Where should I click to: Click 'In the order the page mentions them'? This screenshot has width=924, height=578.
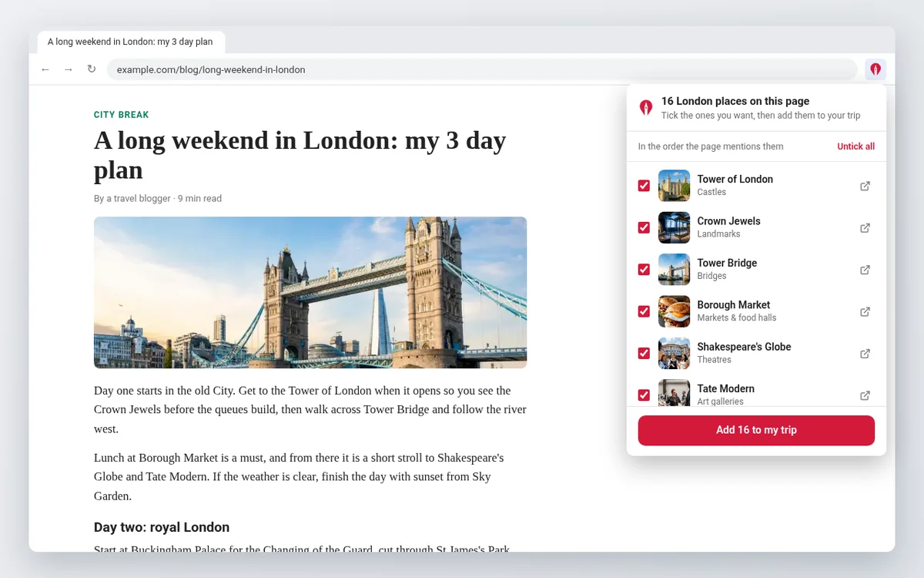711,146
